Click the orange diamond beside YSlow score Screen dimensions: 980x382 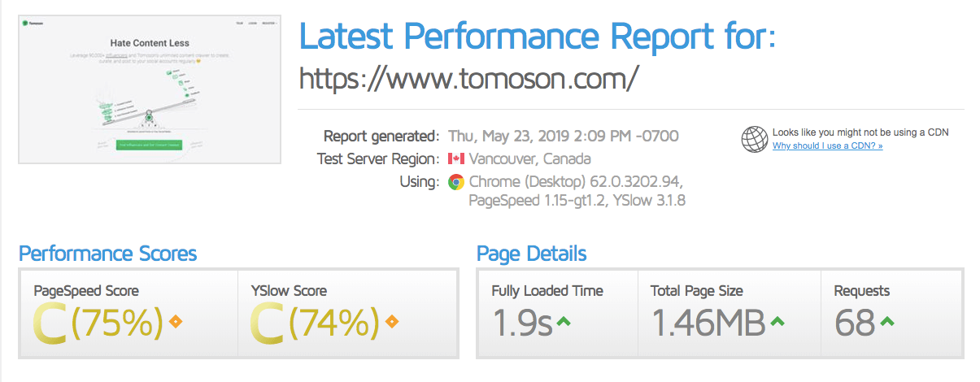pyautogui.click(x=392, y=323)
